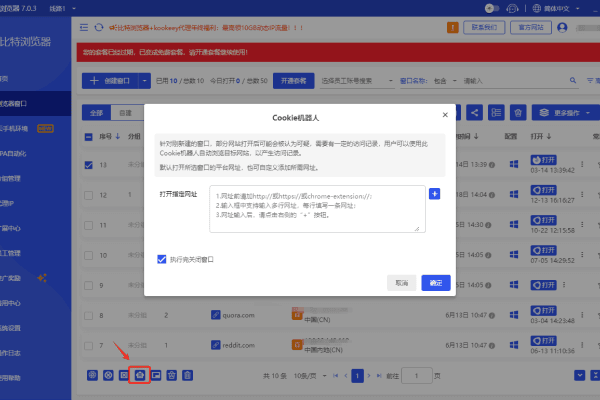Click the quora.com platform icon
The height and width of the screenshot is (400, 600).
point(215,315)
